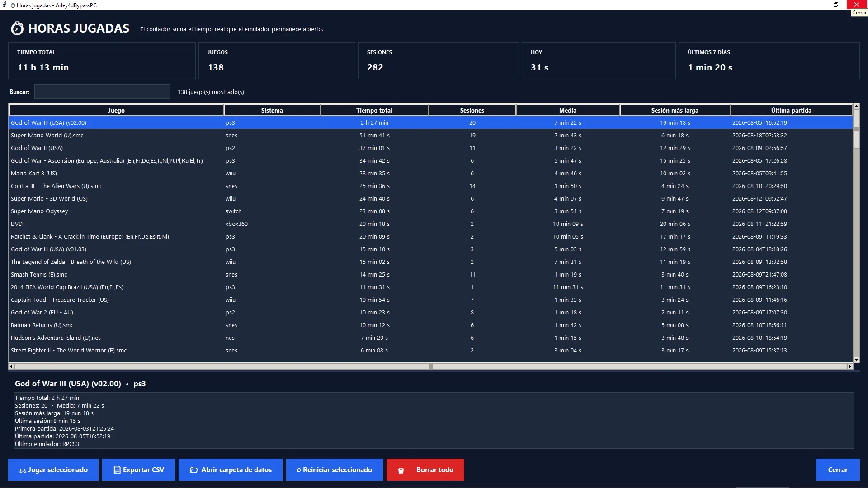Click the vertical scrollbar thumb
This screenshot has height=488, width=868.
point(856,129)
